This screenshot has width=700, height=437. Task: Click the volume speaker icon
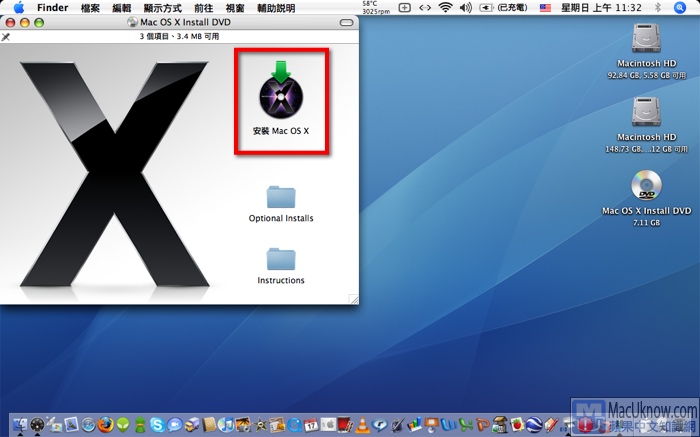466,8
